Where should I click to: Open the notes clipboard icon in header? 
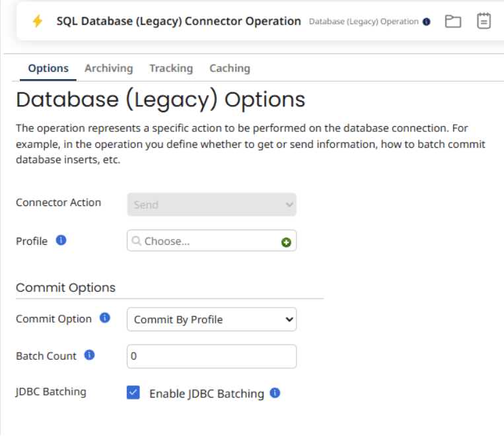click(x=484, y=21)
